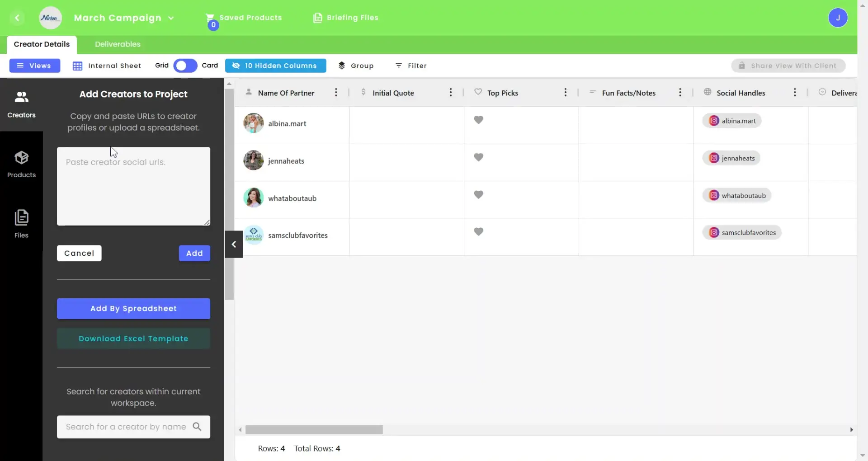Viewport: 868px width, 461px height.
Task: Click the Group icon in the toolbar
Action: click(342, 66)
